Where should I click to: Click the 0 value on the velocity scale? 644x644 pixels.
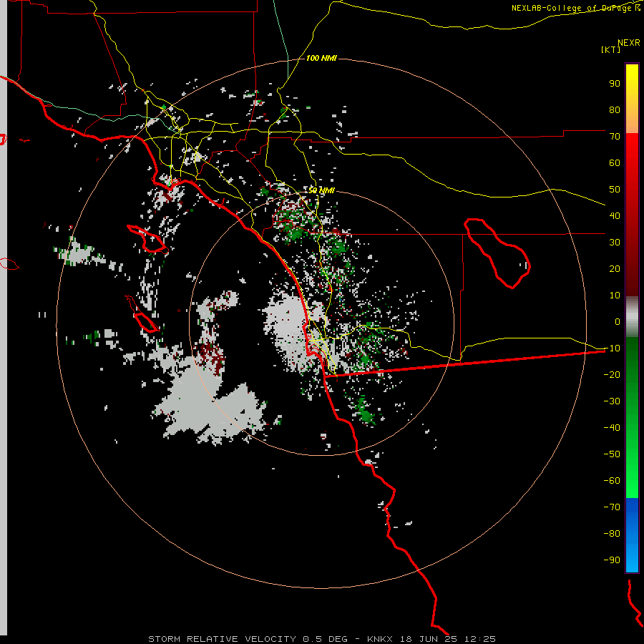click(x=618, y=322)
